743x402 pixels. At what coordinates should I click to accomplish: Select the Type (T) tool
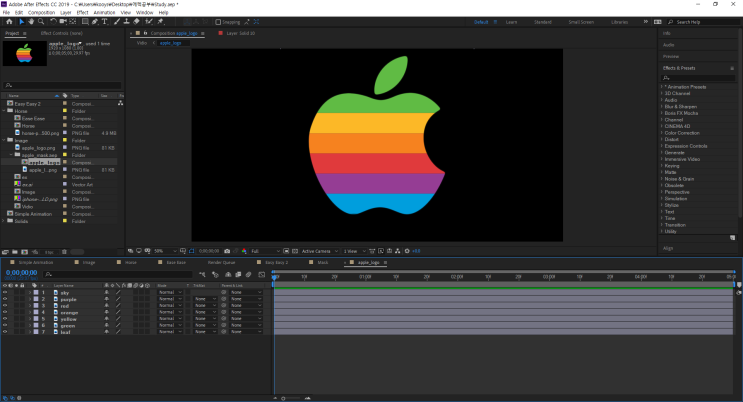(105, 22)
